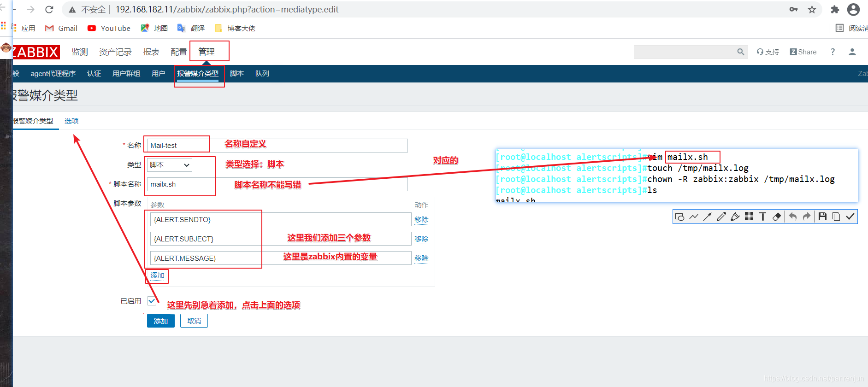The width and height of the screenshot is (868, 387).
Task: Go to the 用户群组 submenu
Action: pos(126,74)
